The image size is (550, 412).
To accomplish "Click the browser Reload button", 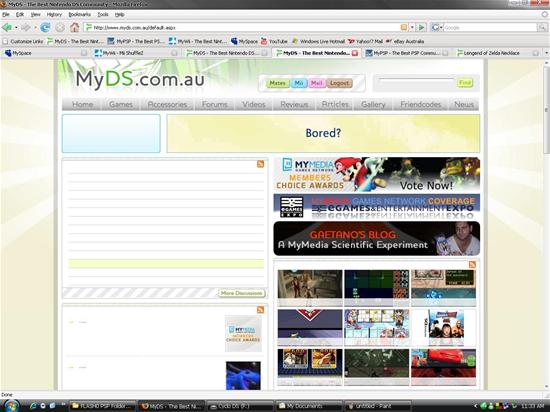I will point(45,27).
